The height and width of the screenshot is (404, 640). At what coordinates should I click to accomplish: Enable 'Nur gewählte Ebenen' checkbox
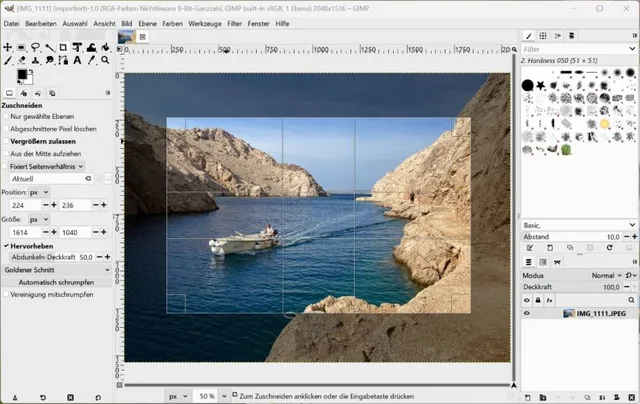pyautogui.click(x=6, y=116)
